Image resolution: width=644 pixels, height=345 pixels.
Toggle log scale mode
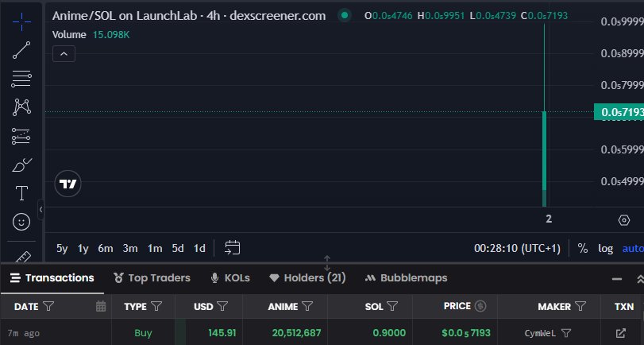(605, 248)
